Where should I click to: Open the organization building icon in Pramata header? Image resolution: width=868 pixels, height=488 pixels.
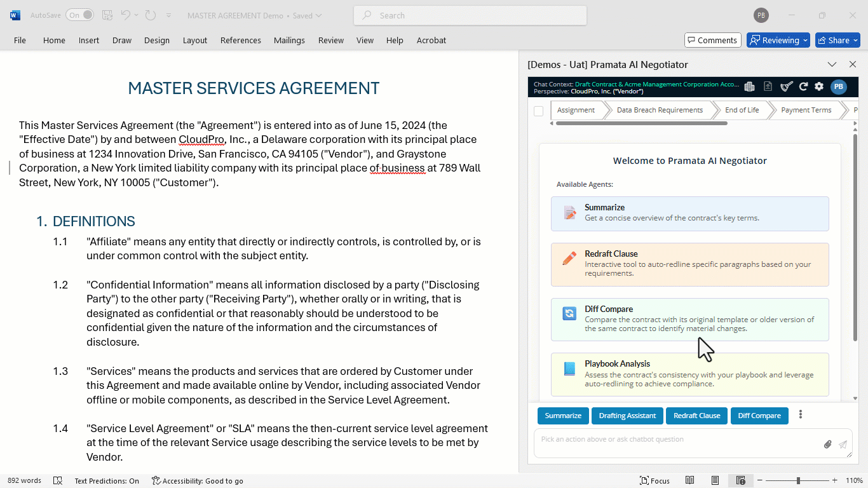[x=749, y=87]
